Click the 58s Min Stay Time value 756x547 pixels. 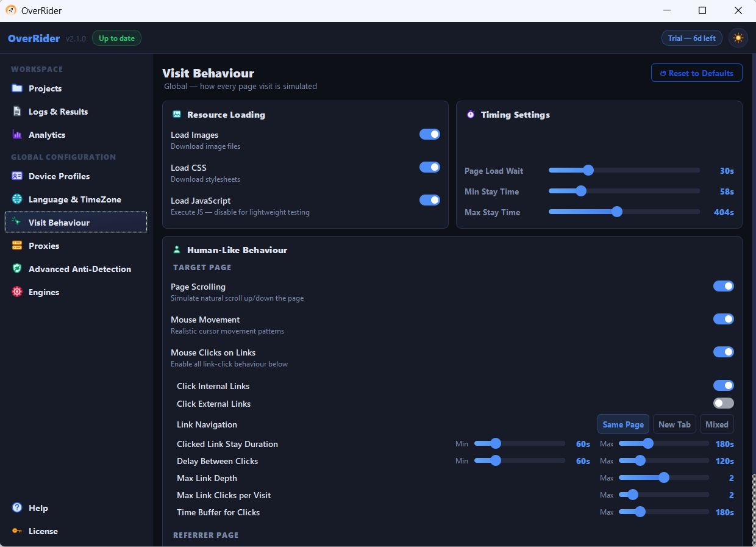(727, 191)
